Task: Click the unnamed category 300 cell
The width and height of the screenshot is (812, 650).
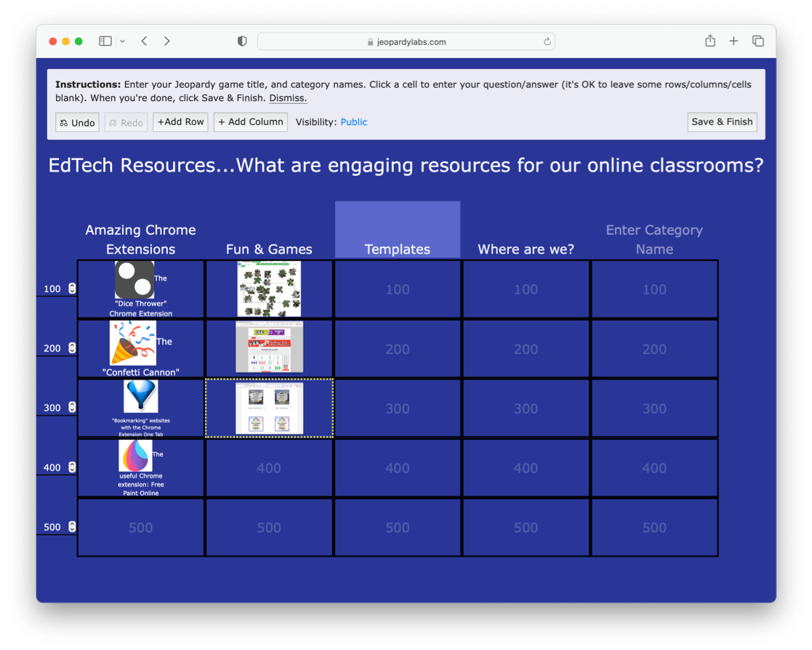Action: tap(654, 408)
